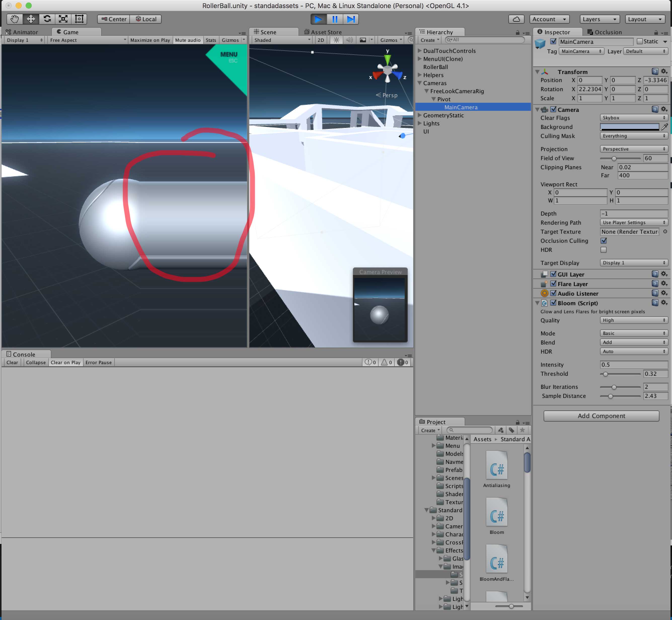Expand GeometryStatic in Hierarchy
Image resolution: width=672 pixels, height=620 pixels.
[420, 115]
